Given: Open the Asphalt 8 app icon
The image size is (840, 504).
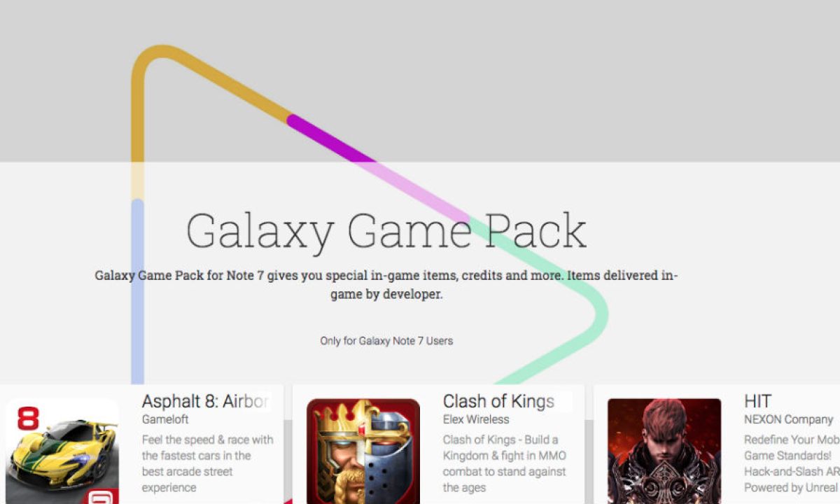Looking at the screenshot, I should 62,451.
